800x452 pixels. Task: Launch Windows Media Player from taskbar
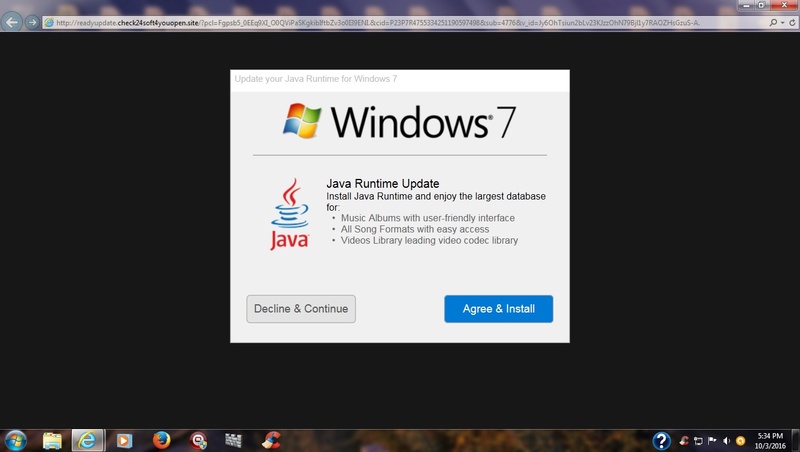click(124, 441)
